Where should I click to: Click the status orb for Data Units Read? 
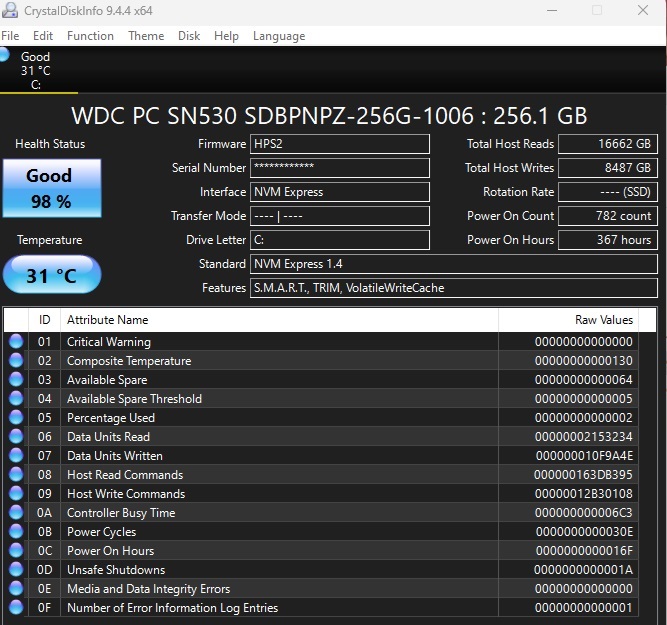tap(16, 436)
